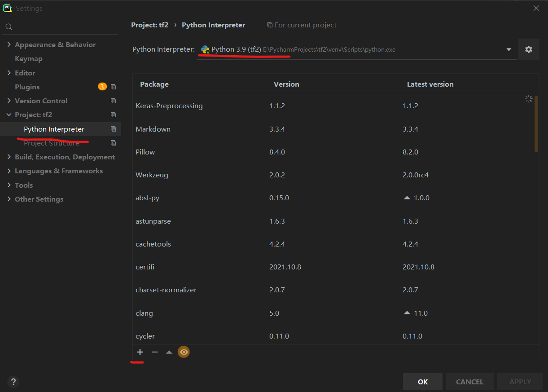Click the CANCEL button
Viewport: 548px width, 392px height.
coord(469,382)
